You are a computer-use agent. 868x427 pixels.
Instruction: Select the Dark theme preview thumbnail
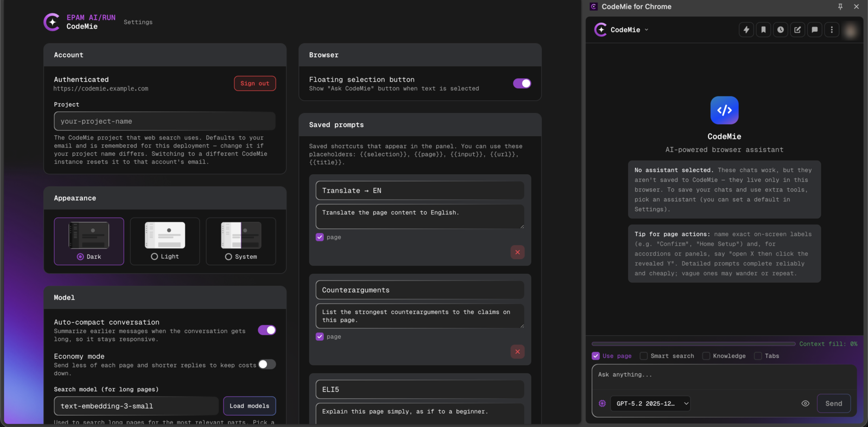89,235
